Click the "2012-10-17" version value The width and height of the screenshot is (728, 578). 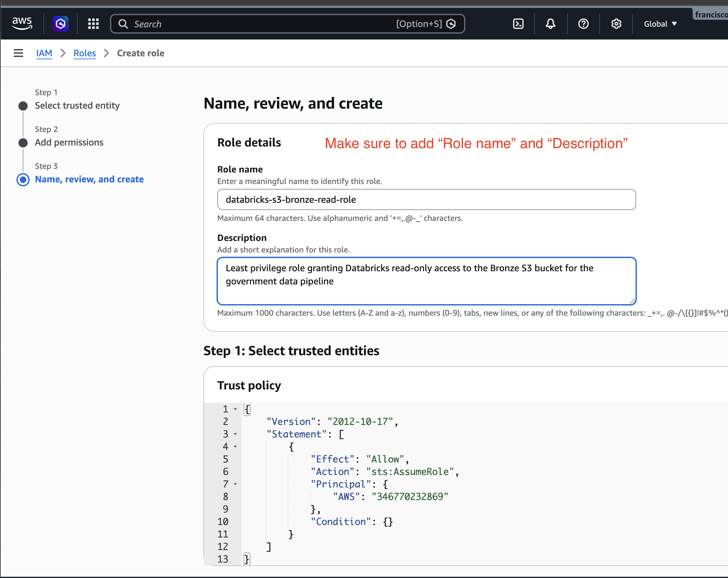(x=360, y=422)
